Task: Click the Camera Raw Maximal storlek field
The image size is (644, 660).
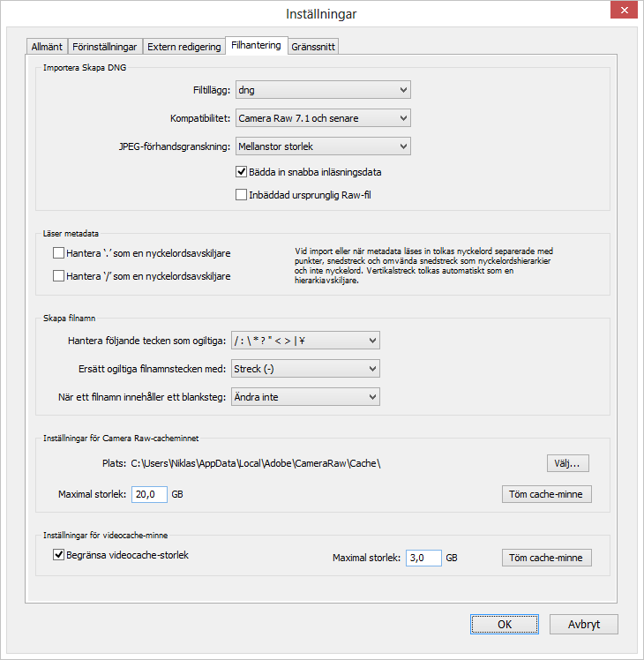Action: (149, 494)
